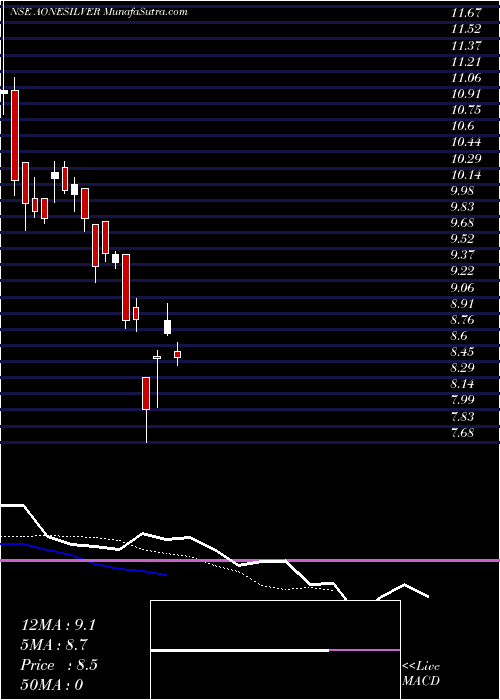Click the 7.99 price axis label
Screen dimensions: 500x700
click(x=463, y=400)
